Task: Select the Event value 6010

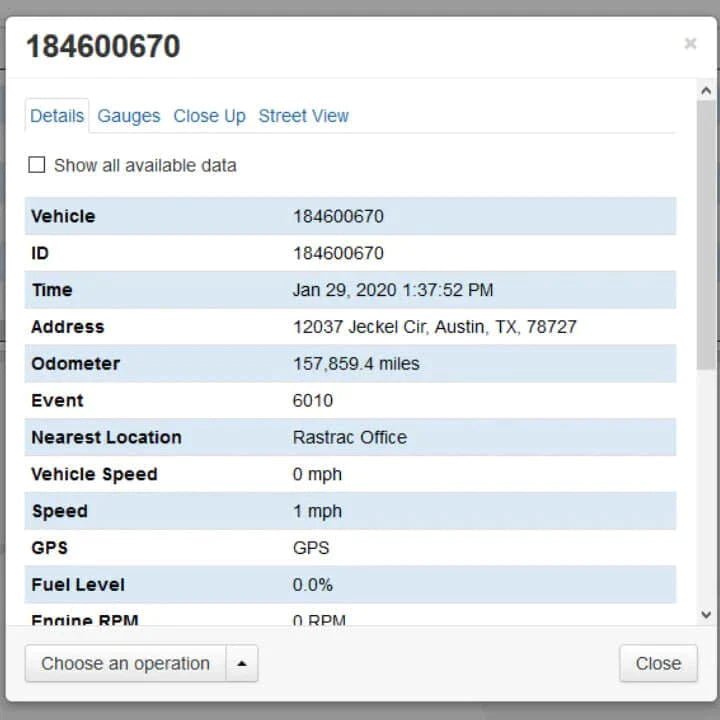Action: coord(313,400)
